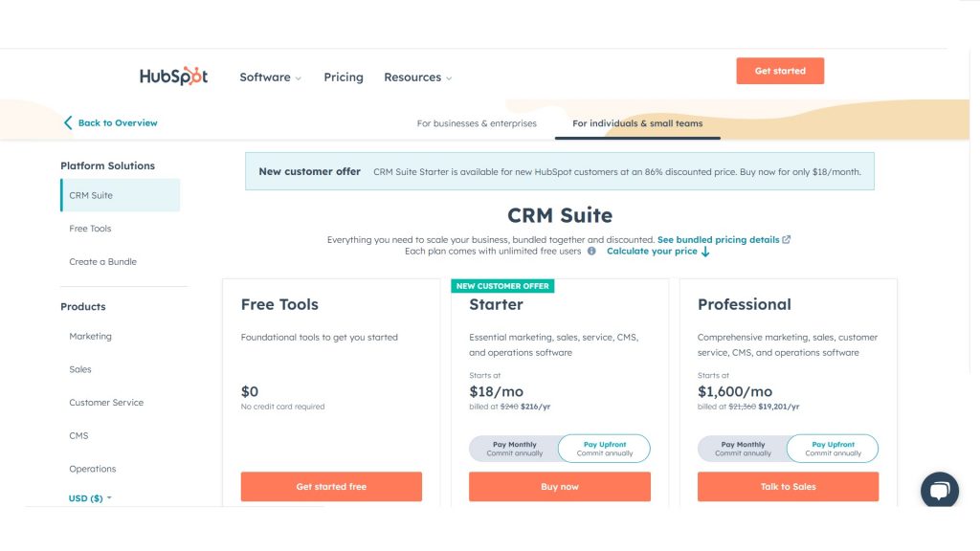Click the back arrow to Overview

point(68,122)
